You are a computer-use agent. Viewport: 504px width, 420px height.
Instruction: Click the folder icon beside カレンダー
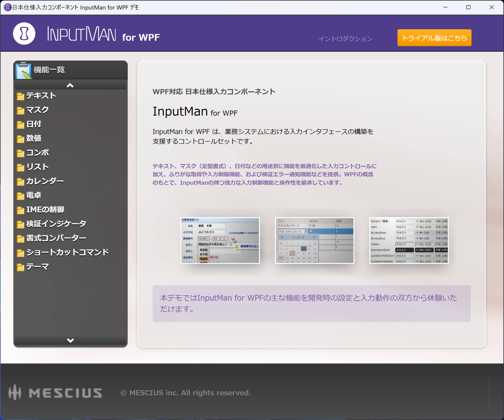point(20,181)
